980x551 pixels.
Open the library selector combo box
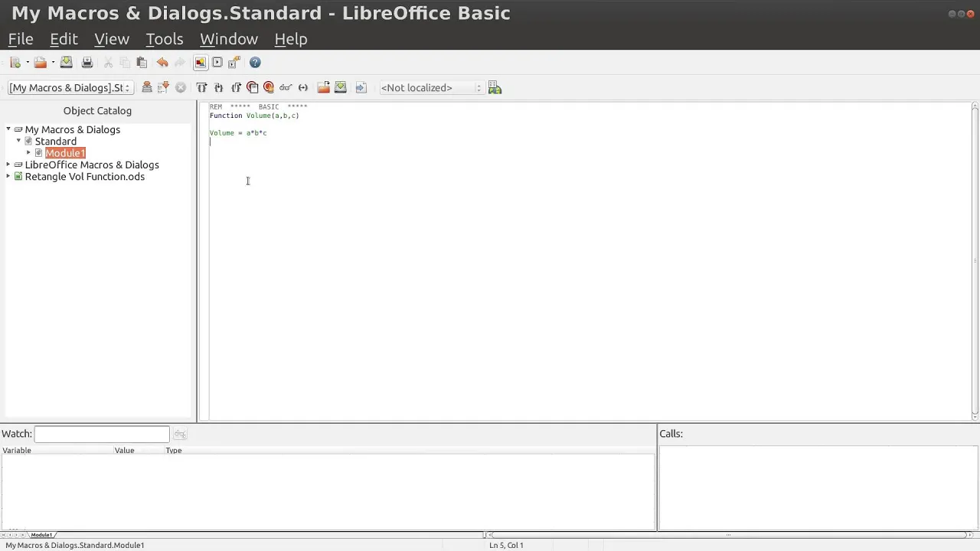70,88
